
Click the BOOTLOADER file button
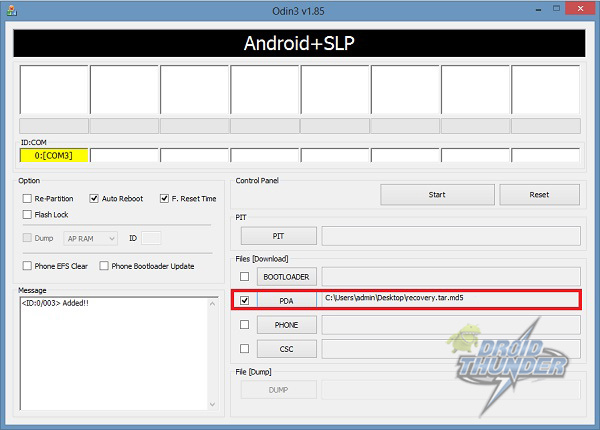pos(287,276)
